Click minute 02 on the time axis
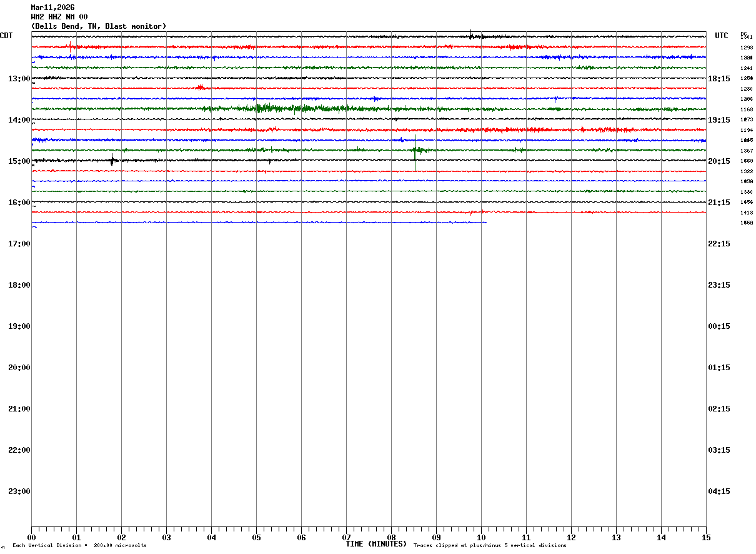Screen dimensions: 756x554 (121, 538)
